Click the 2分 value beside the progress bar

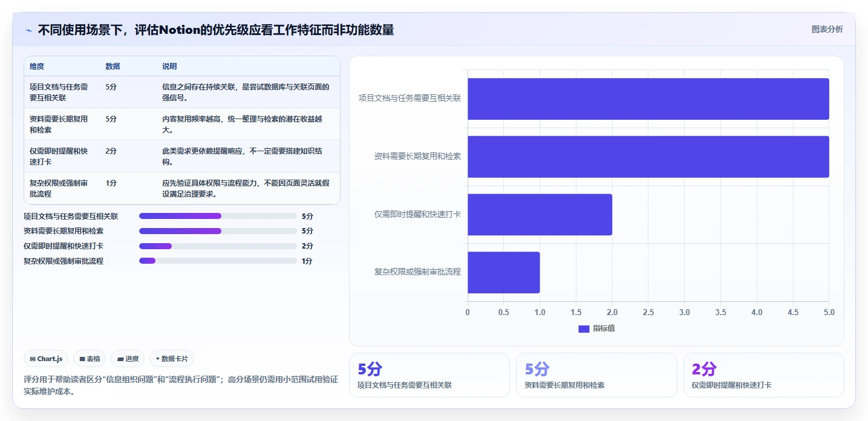tap(307, 246)
